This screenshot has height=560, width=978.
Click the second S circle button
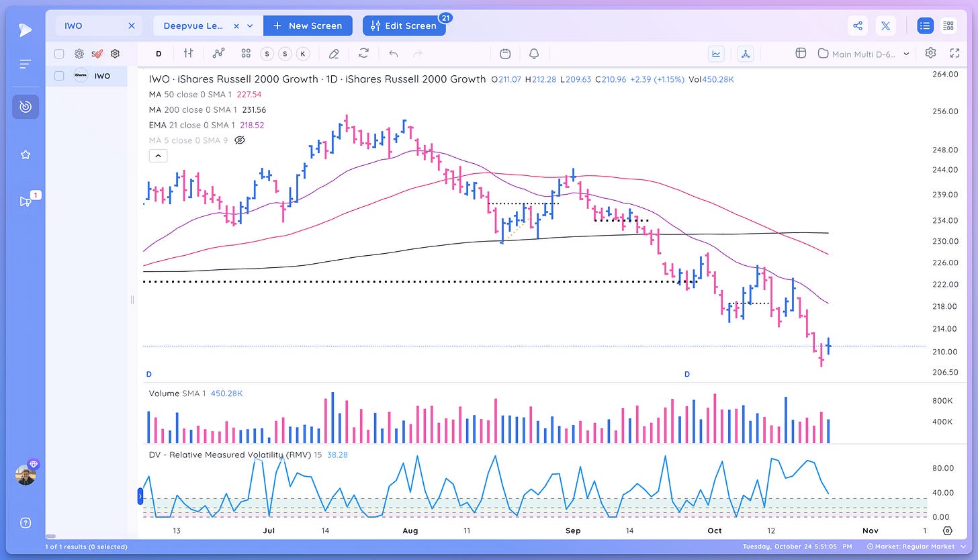pyautogui.click(x=285, y=54)
